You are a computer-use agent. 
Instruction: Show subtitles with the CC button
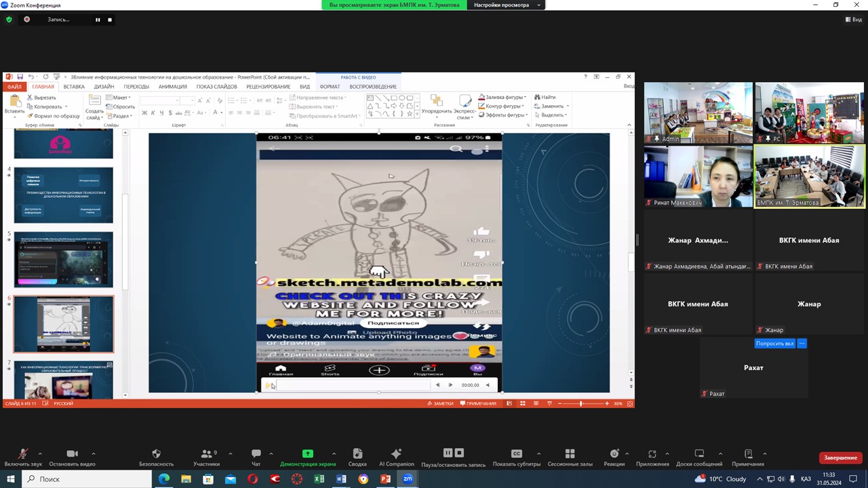516,454
